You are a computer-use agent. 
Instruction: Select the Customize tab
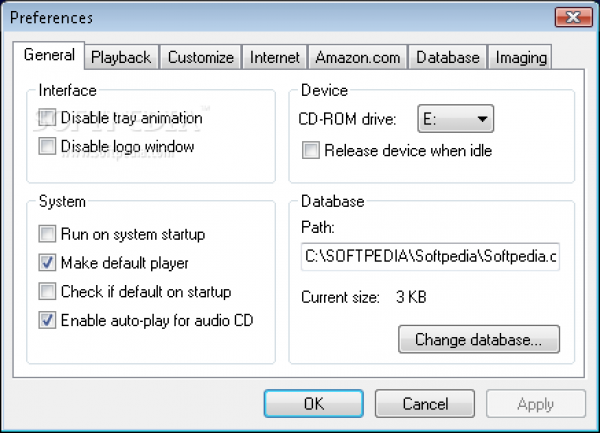coord(201,57)
